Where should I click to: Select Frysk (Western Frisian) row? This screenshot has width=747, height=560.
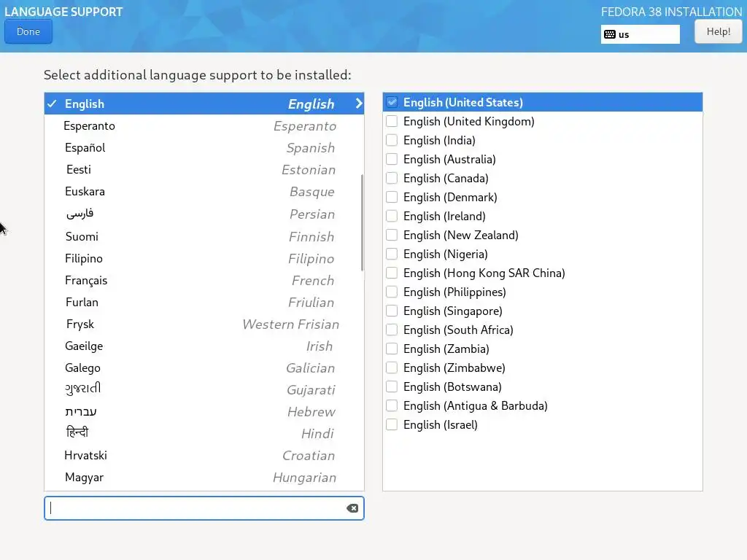coord(204,324)
